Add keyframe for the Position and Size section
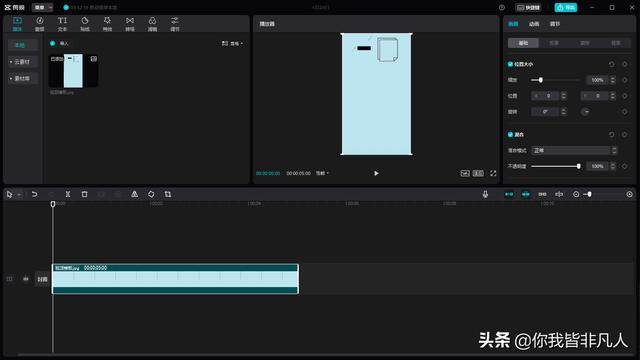The height and width of the screenshot is (360, 640). [x=624, y=64]
